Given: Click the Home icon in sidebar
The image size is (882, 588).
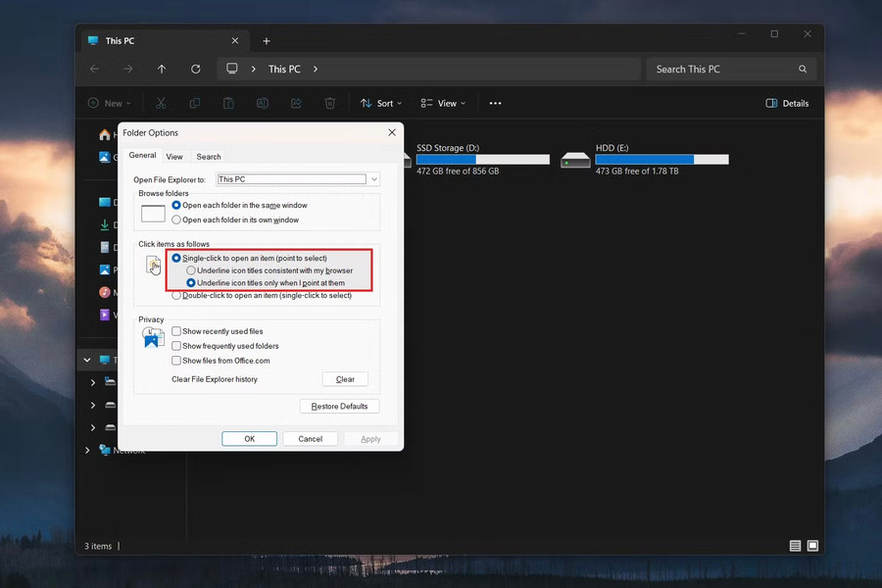Looking at the screenshot, I should (x=105, y=134).
